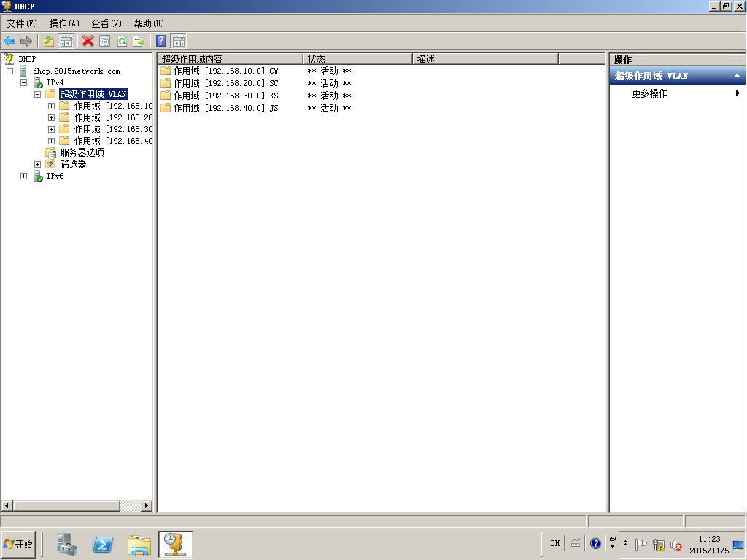Open the 操作(A) menu
The height and width of the screenshot is (560, 747).
(64, 23)
